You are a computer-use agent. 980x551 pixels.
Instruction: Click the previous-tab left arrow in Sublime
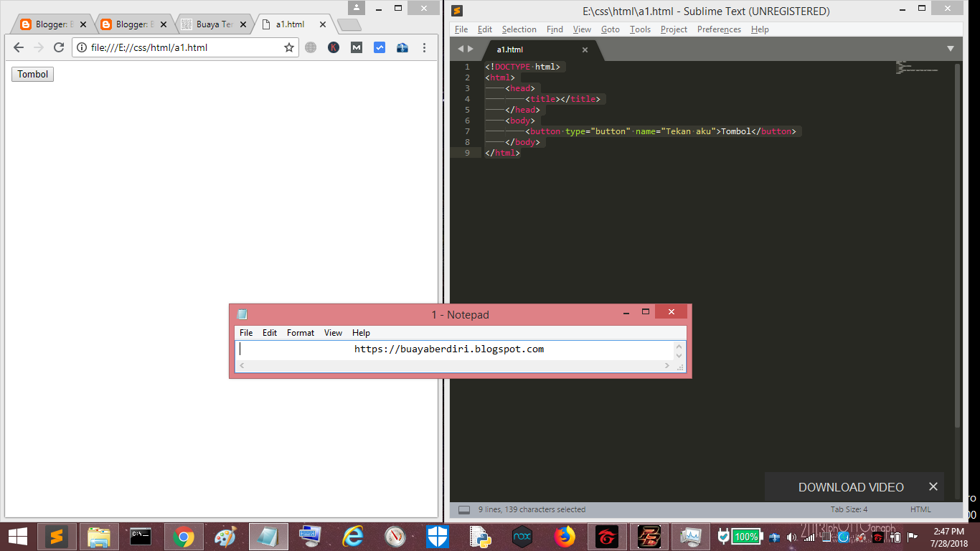(461, 49)
